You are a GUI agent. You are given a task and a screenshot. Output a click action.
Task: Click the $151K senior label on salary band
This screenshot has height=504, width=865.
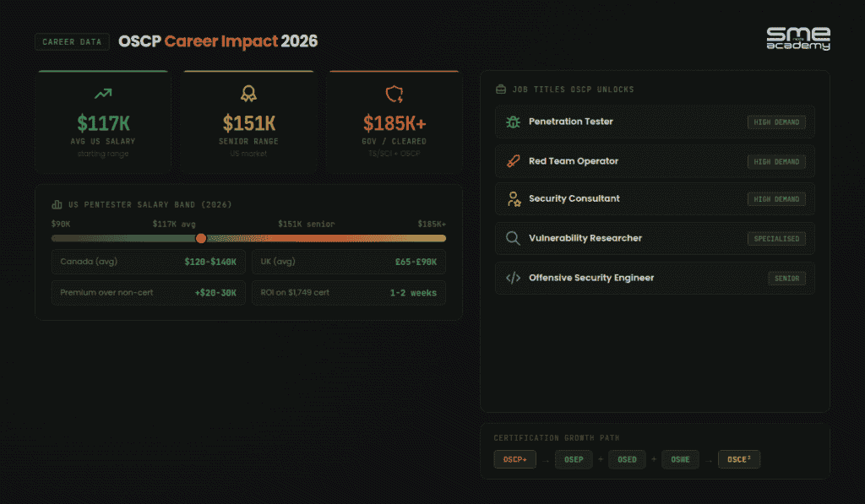[x=306, y=224]
